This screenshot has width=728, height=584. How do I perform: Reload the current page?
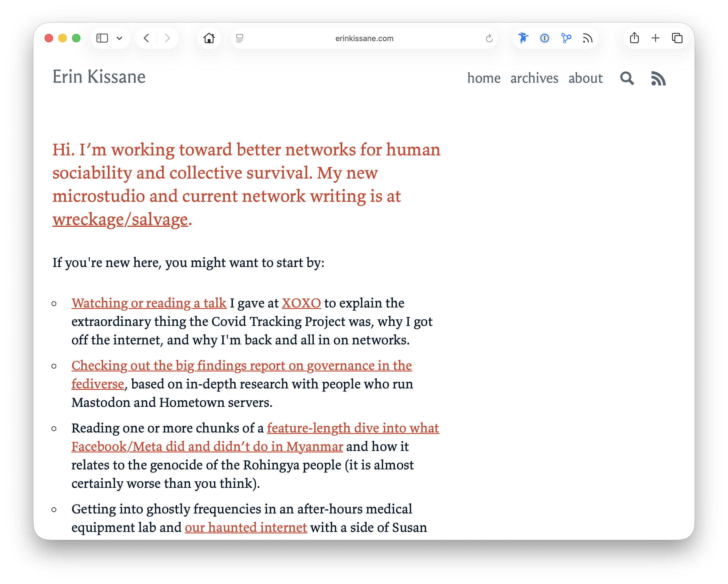click(489, 38)
